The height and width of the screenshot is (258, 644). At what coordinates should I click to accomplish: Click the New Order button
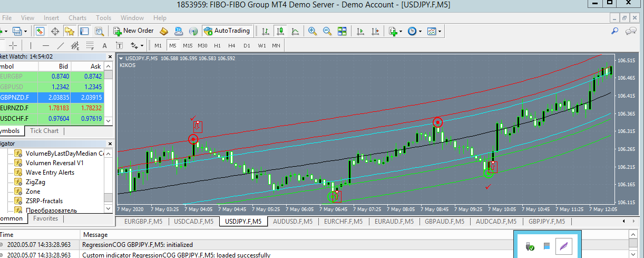pyautogui.click(x=133, y=31)
